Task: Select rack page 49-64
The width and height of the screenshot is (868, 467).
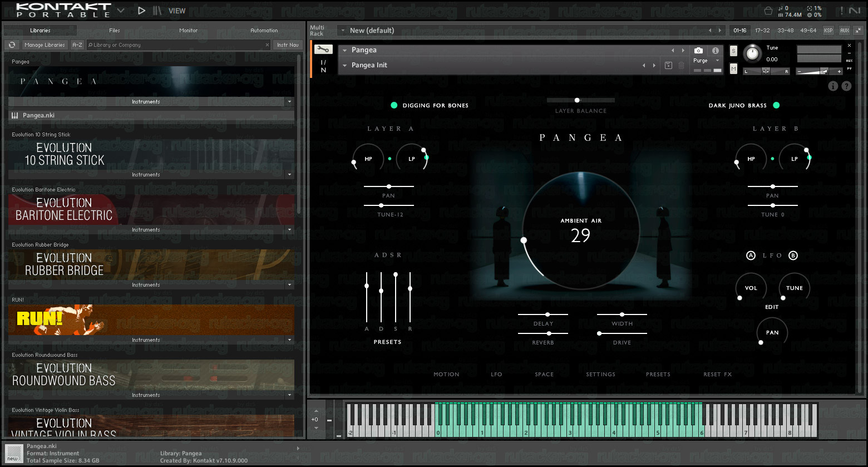Action: [x=808, y=31]
